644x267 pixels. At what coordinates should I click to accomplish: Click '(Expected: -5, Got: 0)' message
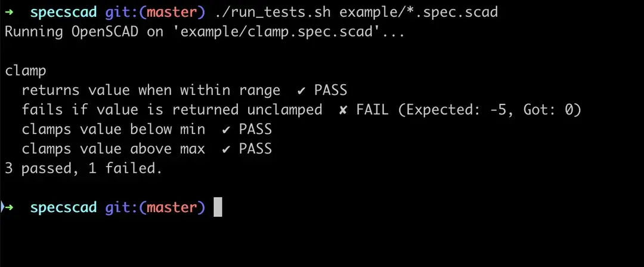click(x=489, y=110)
